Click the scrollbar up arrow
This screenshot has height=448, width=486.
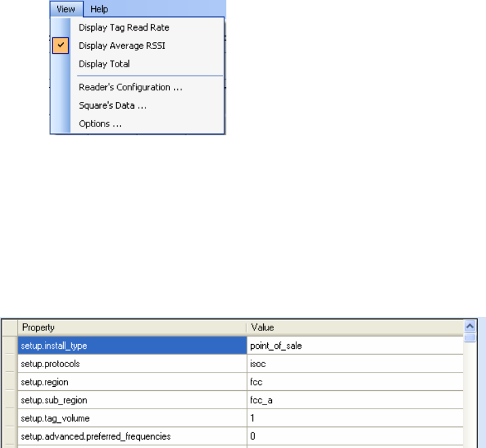coord(470,326)
